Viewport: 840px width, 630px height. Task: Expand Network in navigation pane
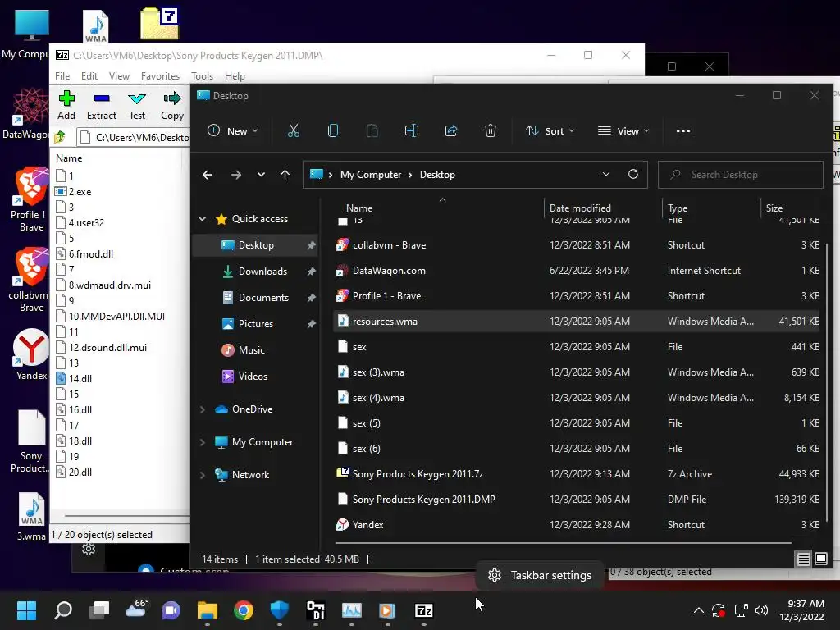click(x=203, y=475)
